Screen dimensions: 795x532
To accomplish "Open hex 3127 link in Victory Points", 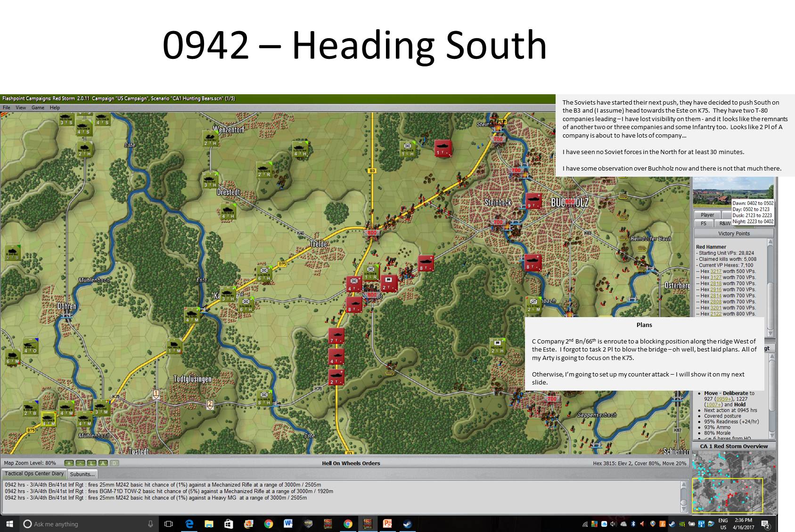I will 715,278.
